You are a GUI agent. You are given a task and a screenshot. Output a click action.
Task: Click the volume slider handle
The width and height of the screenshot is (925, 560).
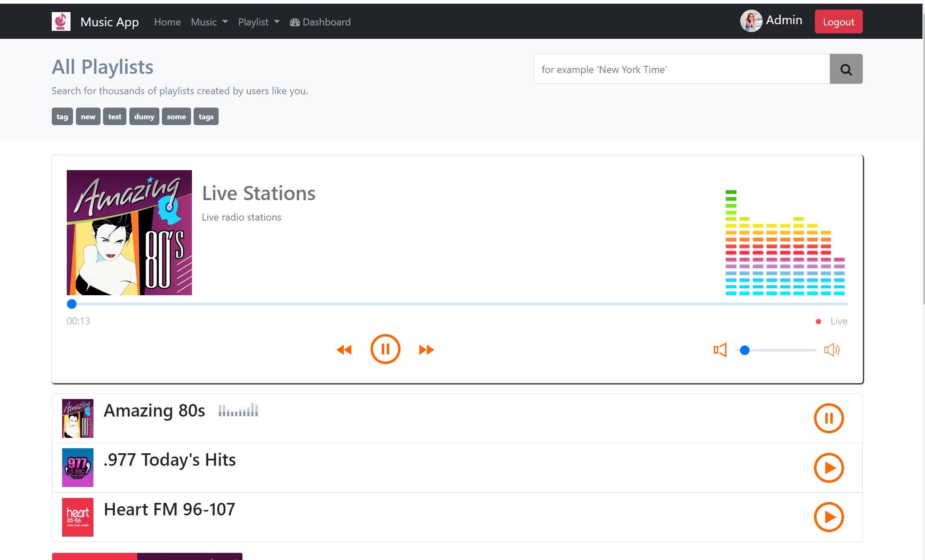pyautogui.click(x=745, y=350)
